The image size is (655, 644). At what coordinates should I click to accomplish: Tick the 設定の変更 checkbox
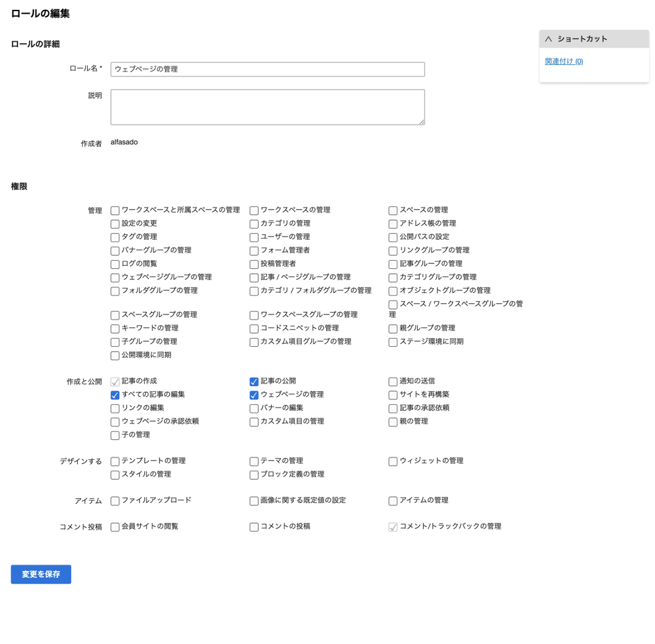click(x=115, y=224)
